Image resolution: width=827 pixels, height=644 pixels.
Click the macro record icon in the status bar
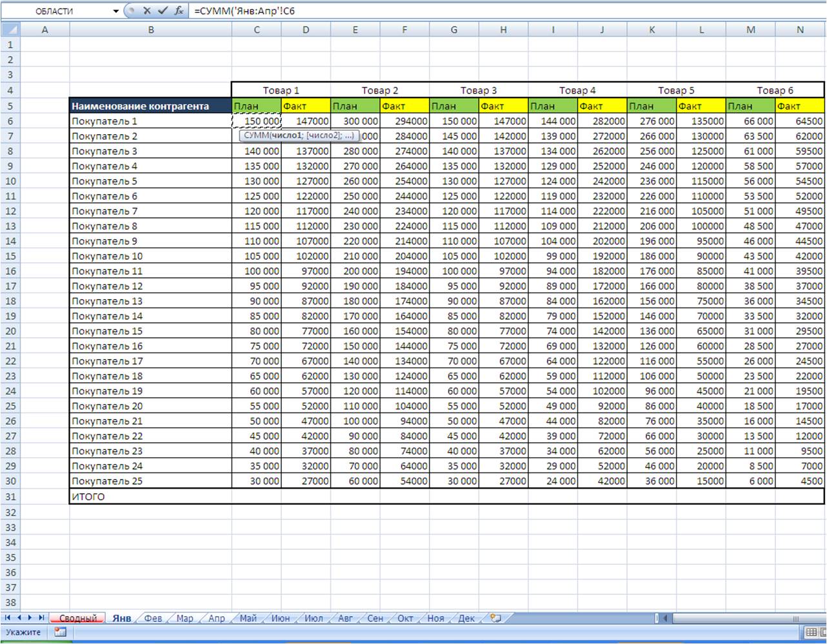(x=61, y=632)
